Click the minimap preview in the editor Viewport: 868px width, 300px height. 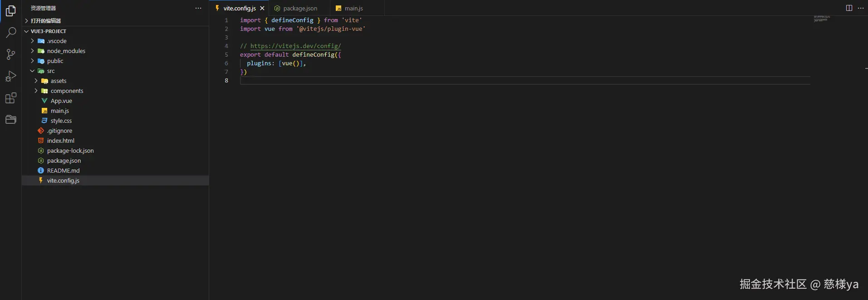tap(822, 19)
